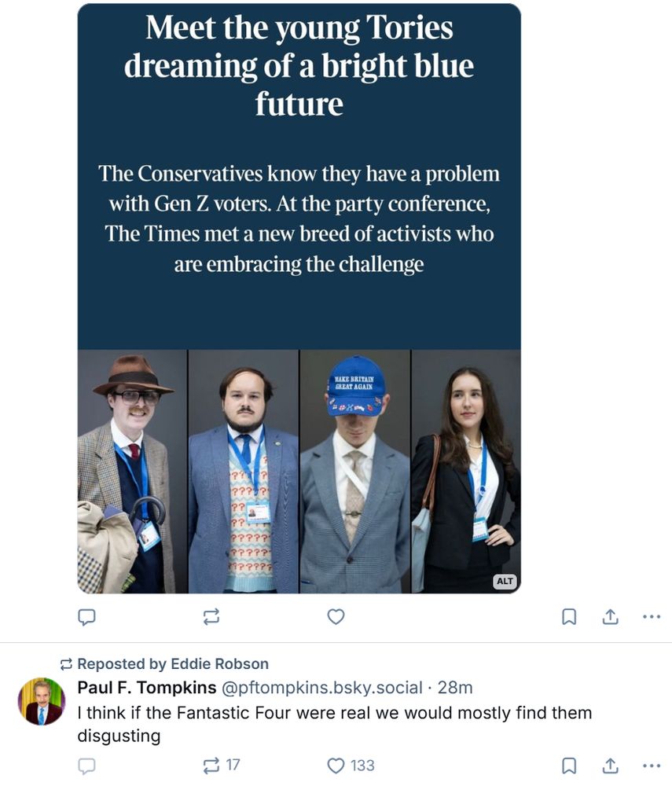Share Paul F. Tompkins post

coord(610,766)
